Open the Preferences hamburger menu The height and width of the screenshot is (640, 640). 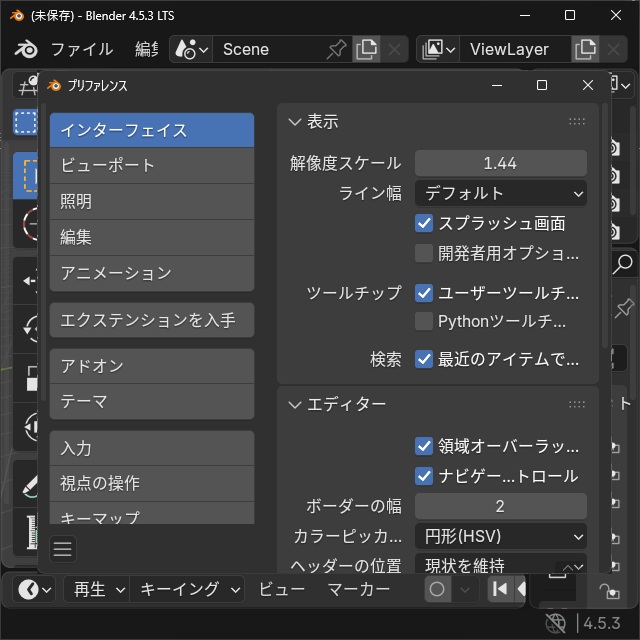(62, 549)
